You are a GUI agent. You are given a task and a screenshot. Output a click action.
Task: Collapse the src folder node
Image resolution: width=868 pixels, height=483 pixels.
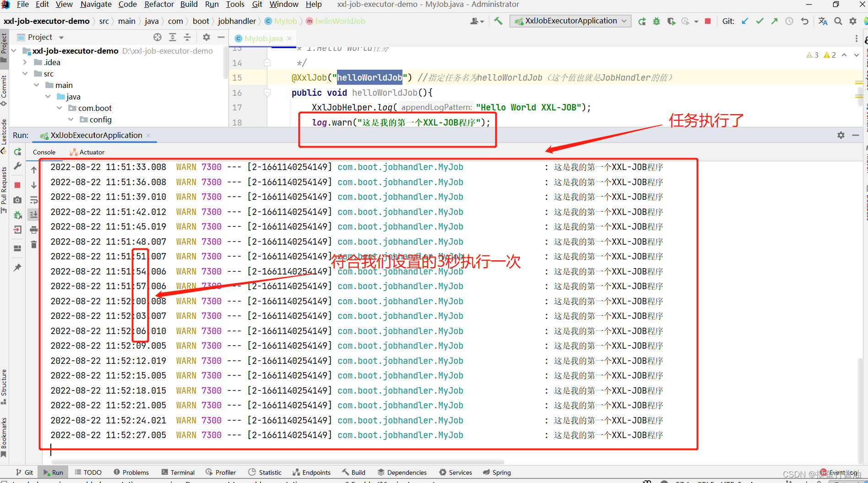click(x=25, y=74)
